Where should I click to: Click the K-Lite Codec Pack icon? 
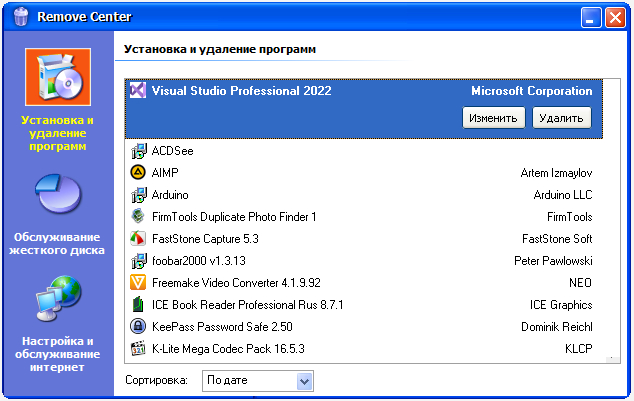coord(138,348)
